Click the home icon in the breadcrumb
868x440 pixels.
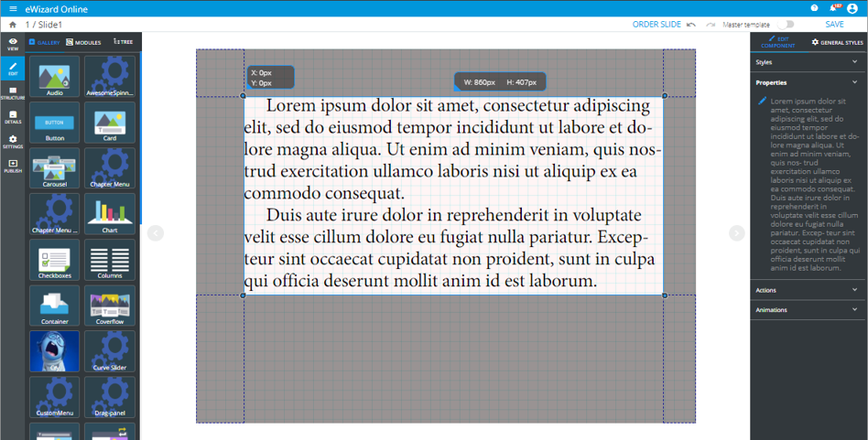tap(13, 25)
